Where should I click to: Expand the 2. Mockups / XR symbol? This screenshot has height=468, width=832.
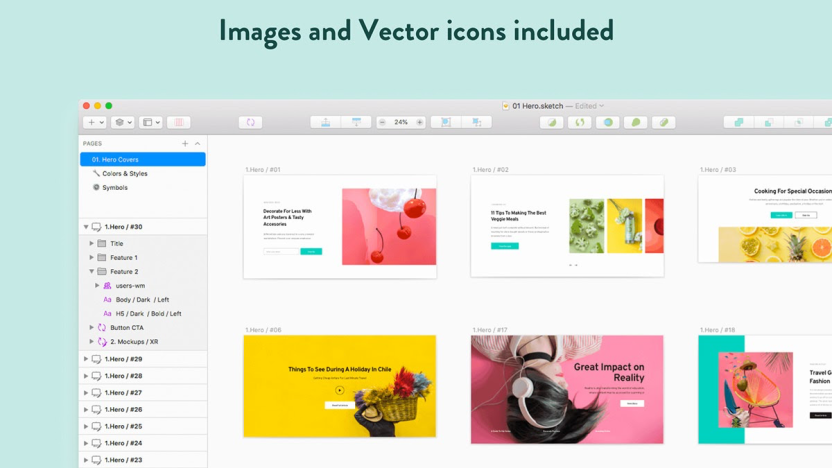click(x=91, y=342)
